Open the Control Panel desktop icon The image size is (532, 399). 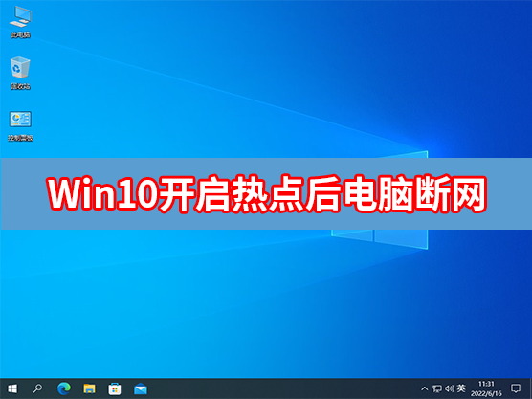(20, 125)
